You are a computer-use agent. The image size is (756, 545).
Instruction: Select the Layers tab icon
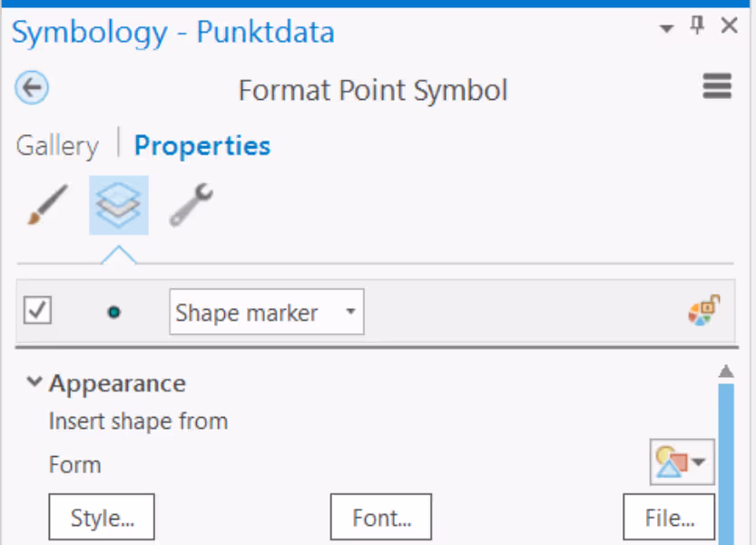(119, 205)
